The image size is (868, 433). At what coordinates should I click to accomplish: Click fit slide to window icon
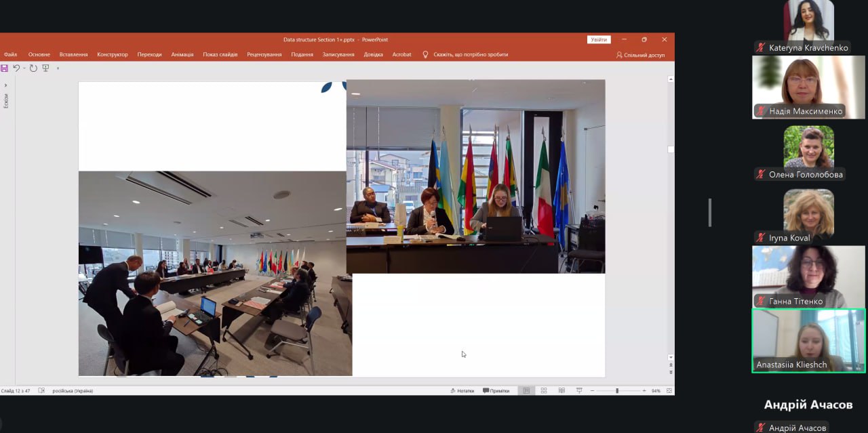tap(669, 391)
